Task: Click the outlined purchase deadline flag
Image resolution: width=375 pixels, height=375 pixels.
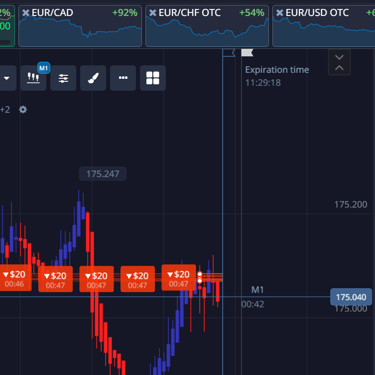Action: [x=229, y=53]
